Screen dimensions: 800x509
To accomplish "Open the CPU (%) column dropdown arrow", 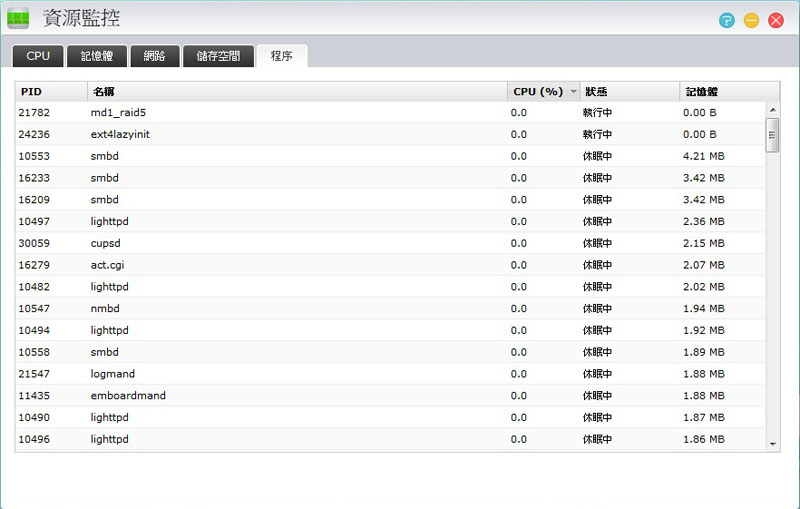I will tap(573, 92).
